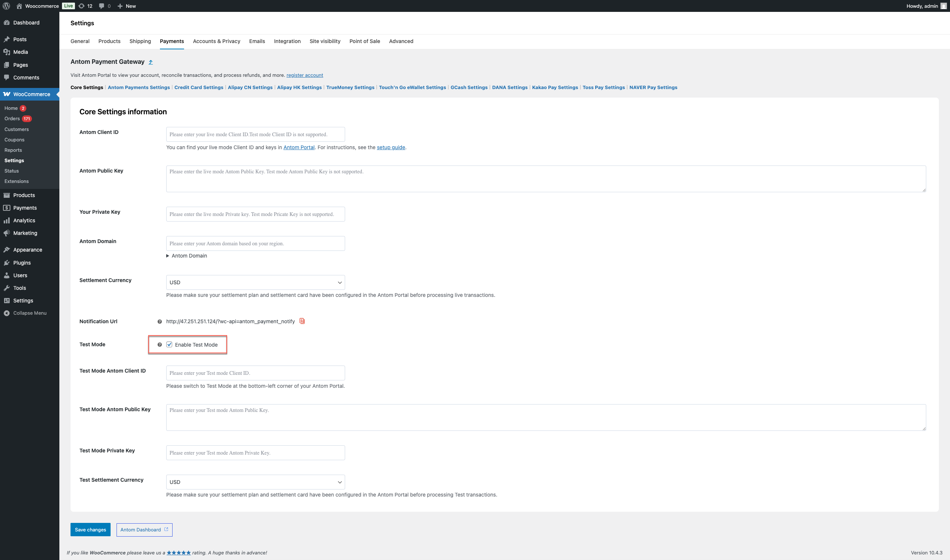The width and height of the screenshot is (950, 560).
Task: Open Antom Payments Settings link
Action: coord(139,87)
